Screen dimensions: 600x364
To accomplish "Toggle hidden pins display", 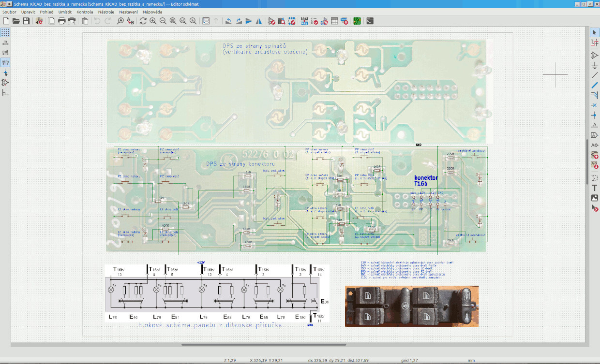I will click(x=5, y=83).
